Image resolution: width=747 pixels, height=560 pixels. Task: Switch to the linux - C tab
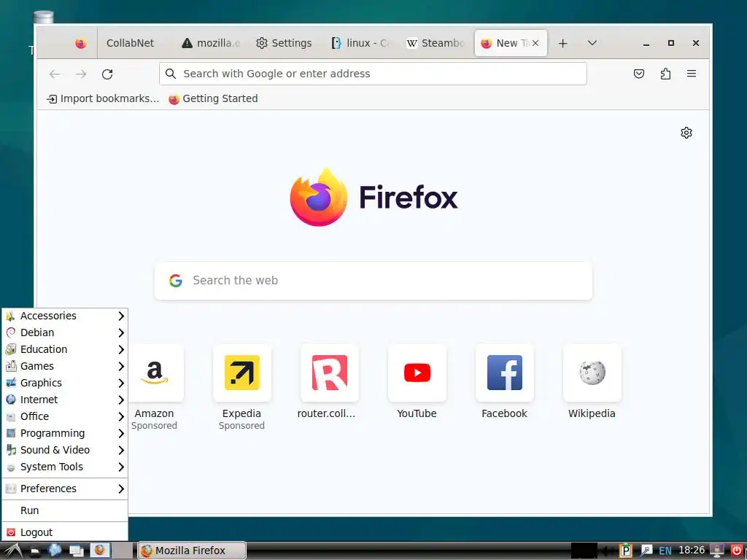click(x=360, y=43)
